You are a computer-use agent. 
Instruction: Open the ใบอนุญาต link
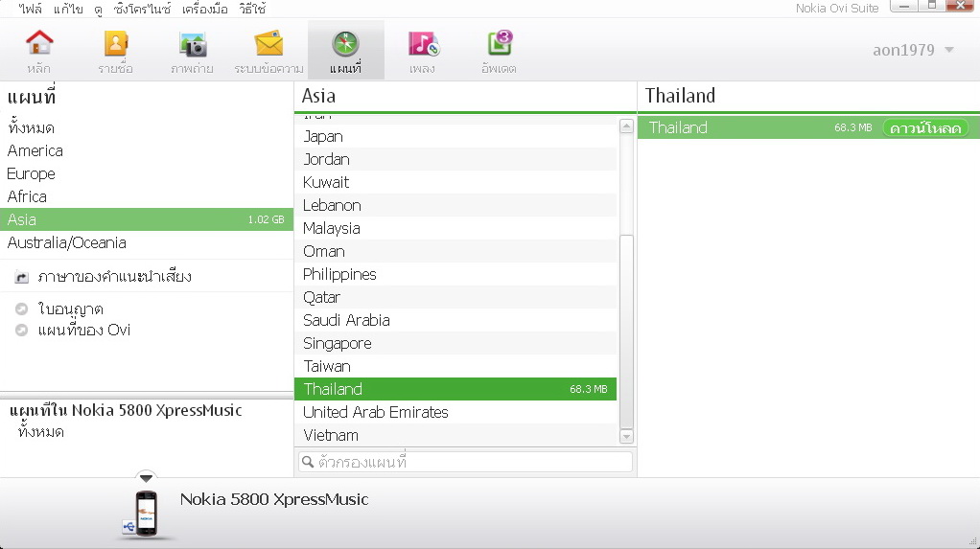(x=71, y=309)
